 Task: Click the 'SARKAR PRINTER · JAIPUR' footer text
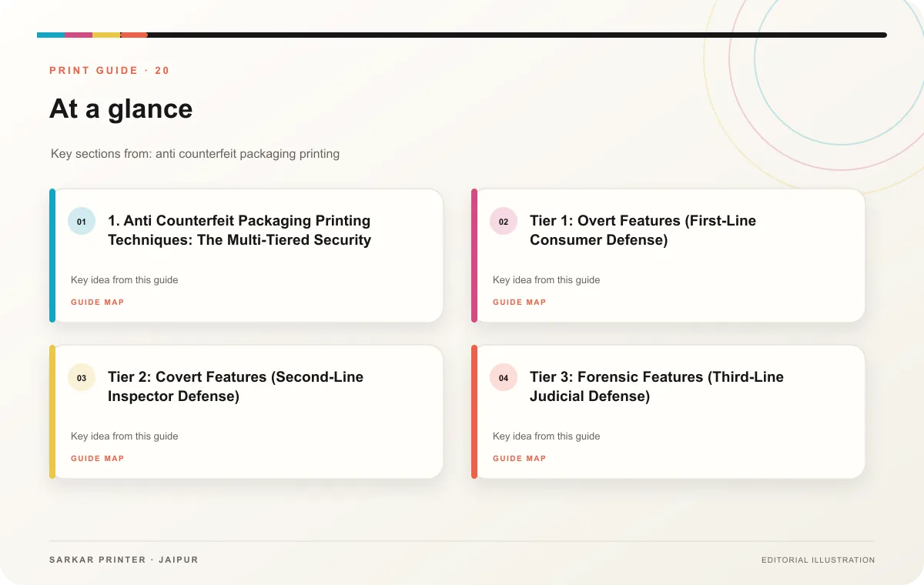pos(124,560)
